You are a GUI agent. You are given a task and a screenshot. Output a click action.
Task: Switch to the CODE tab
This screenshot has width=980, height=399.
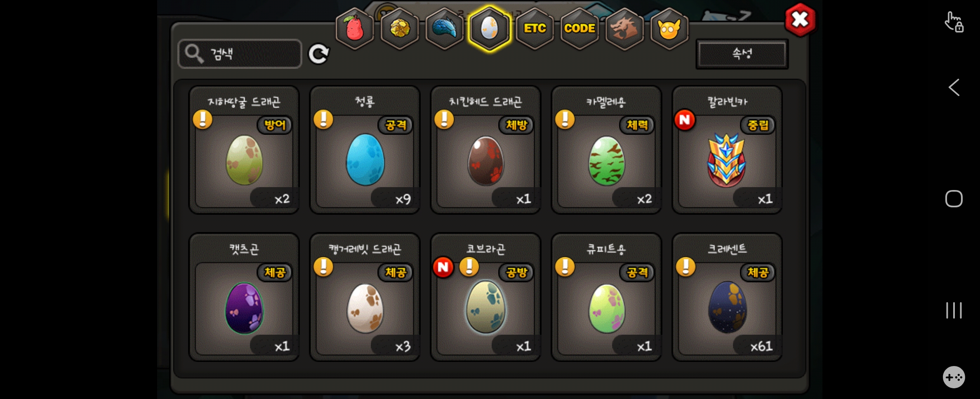(x=580, y=28)
